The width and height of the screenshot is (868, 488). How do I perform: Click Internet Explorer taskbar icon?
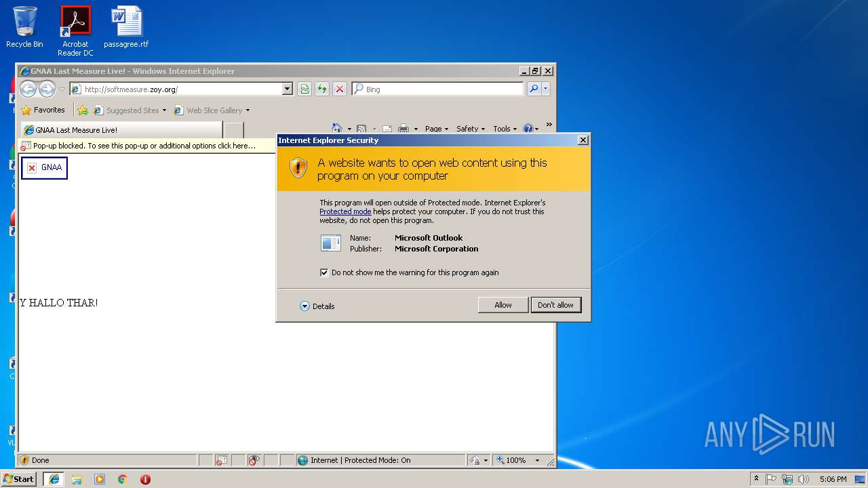[x=54, y=479]
